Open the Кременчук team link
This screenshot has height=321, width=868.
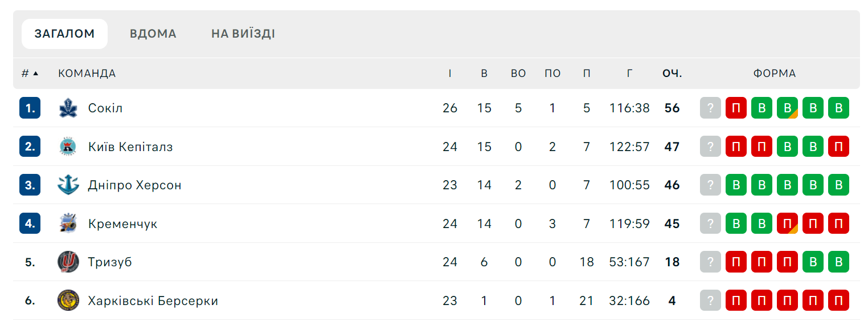pos(122,224)
